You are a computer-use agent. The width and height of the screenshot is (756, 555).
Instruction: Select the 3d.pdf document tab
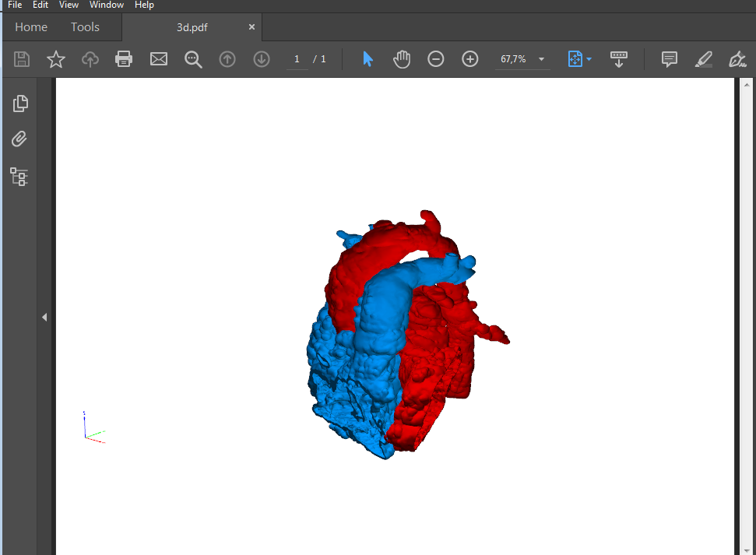(192, 27)
